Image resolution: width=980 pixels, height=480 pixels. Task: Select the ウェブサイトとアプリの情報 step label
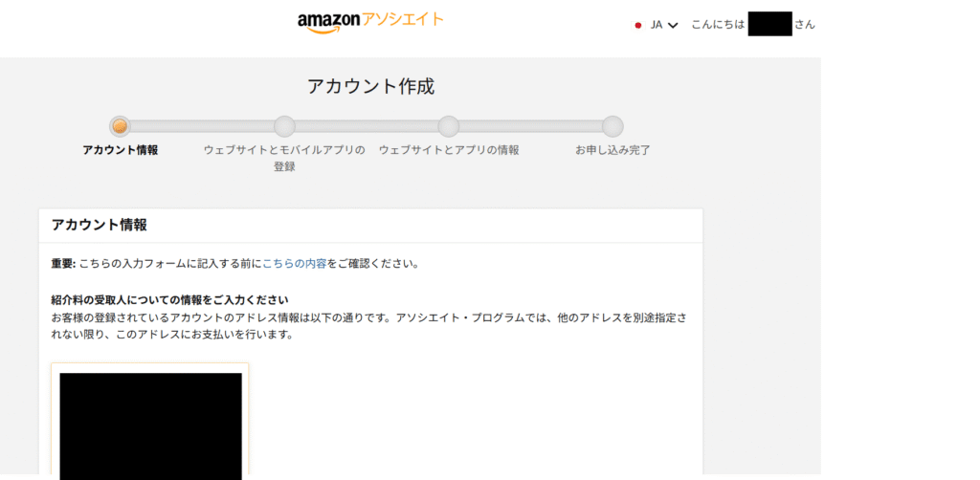pyautogui.click(x=448, y=150)
